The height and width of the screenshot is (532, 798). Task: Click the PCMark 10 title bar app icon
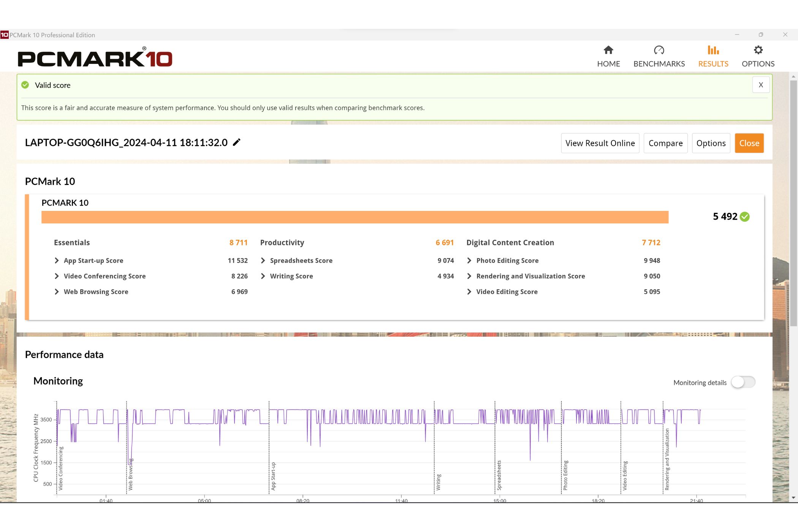tap(4, 35)
